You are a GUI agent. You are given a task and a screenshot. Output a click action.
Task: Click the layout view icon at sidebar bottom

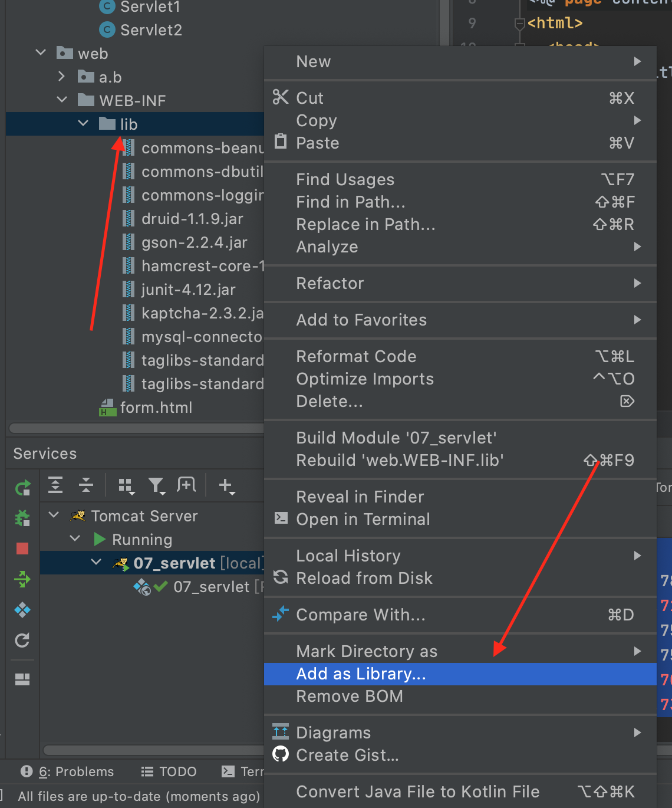click(22, 679)
